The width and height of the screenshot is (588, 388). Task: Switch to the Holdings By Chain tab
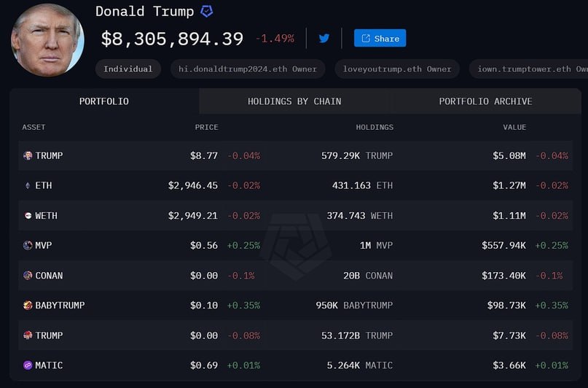point(294,101)
